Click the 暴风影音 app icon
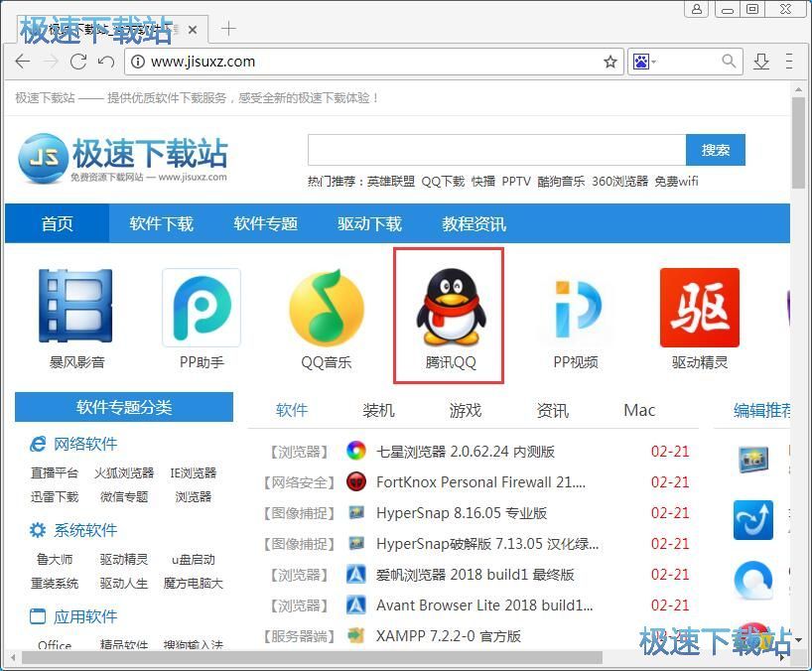Image resolution: width=812 pixels, height=671 pixels. (x=76, y=306)
